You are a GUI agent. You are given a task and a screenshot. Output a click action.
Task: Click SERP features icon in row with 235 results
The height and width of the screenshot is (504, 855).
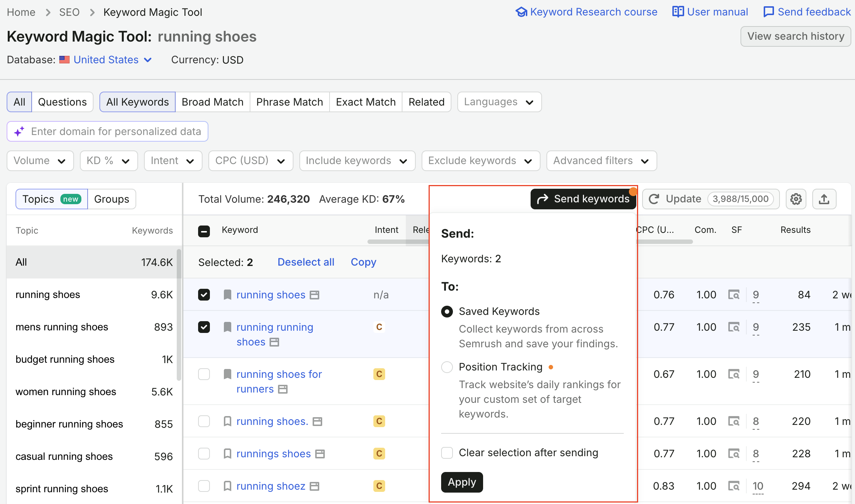click(x=734, y=327)
